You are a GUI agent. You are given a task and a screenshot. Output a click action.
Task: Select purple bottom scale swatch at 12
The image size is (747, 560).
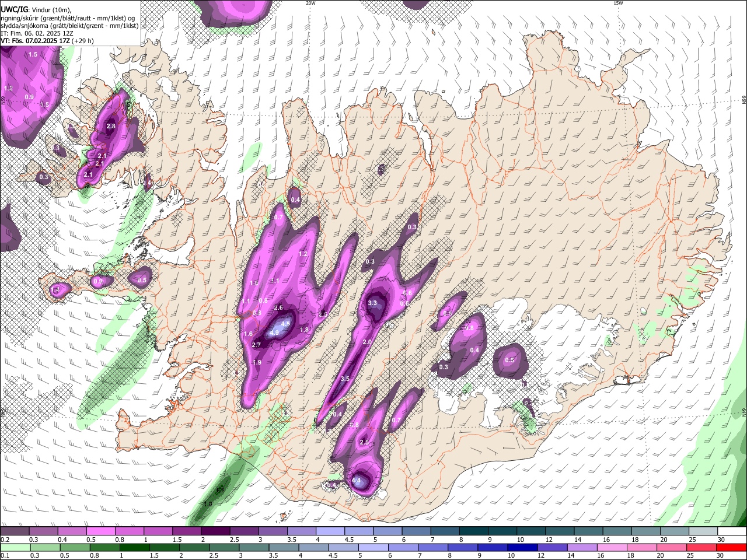pyautogui.click(x=552, y=548)
